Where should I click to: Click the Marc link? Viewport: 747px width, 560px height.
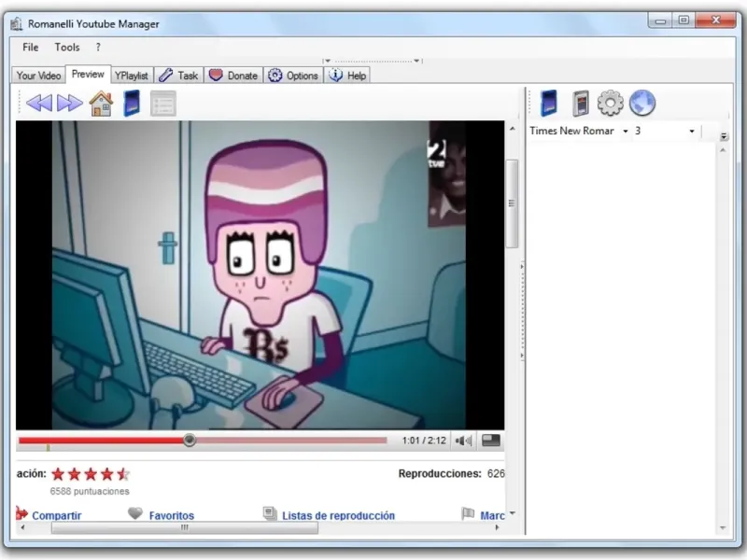tap(492, 515)
